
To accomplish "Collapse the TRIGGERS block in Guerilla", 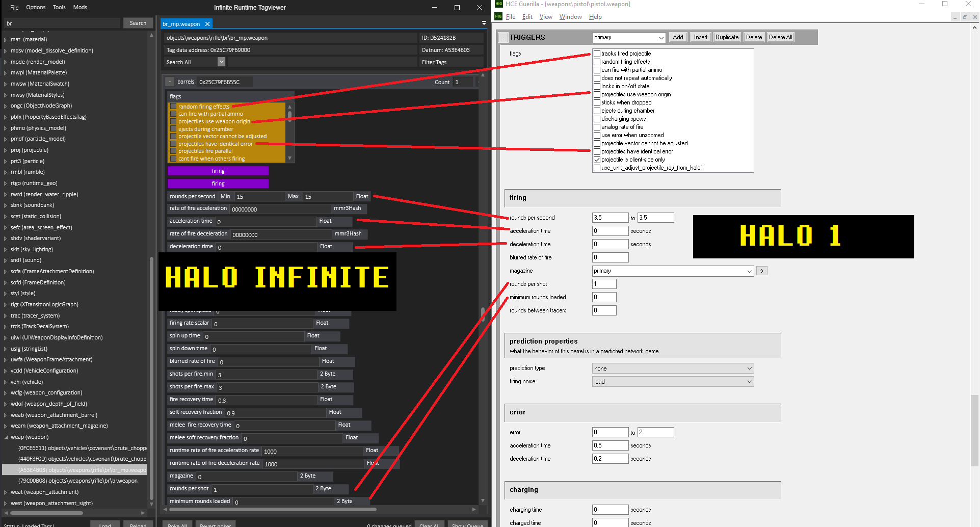I will pos(503,38).
